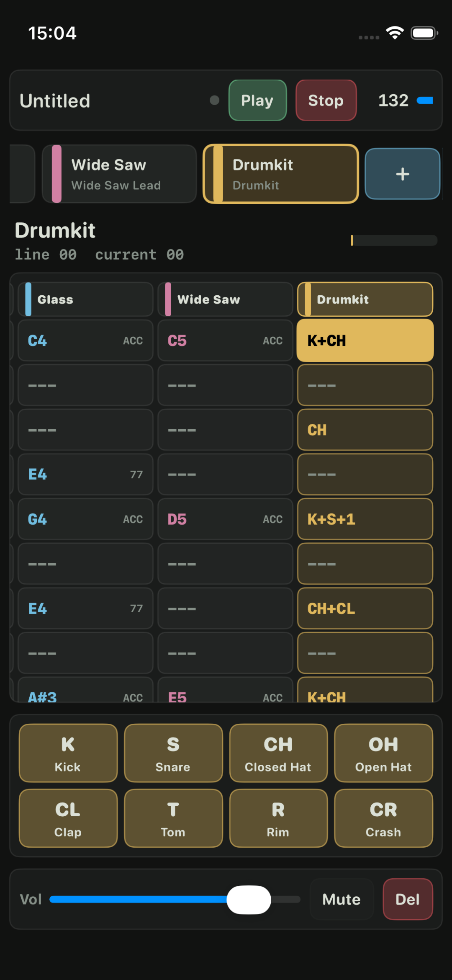The image size is (452, 980).
Task: Switch to the Wide Saw track tab
Action: 118,174
